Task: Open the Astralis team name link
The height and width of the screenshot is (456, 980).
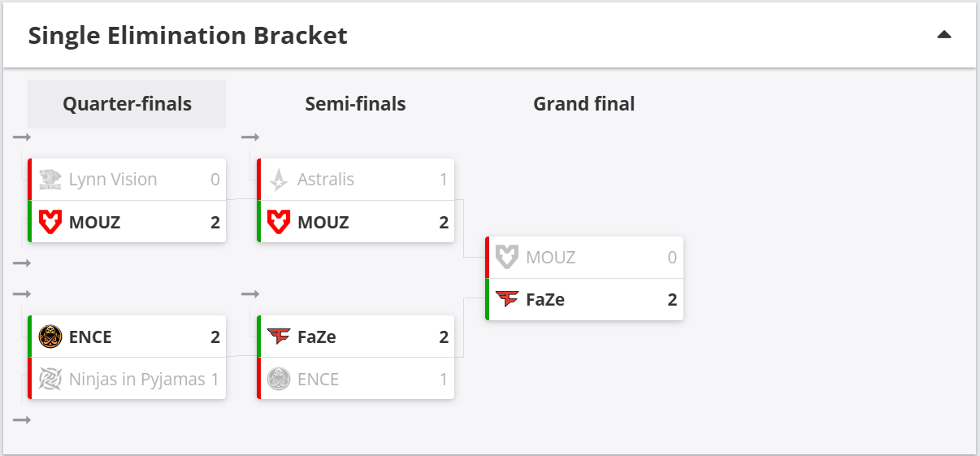Action: click(x=326, y=180)
